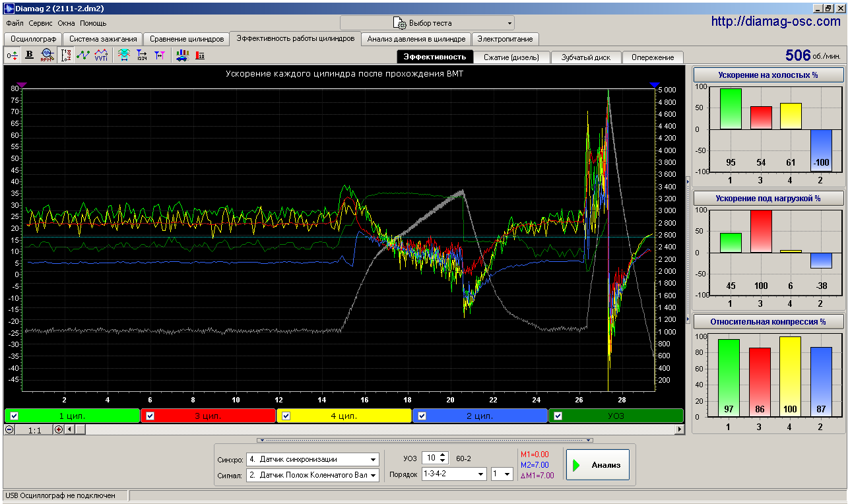
Task: Click the zero-level offset arrows toolbar icon
Action: point(12,55)
